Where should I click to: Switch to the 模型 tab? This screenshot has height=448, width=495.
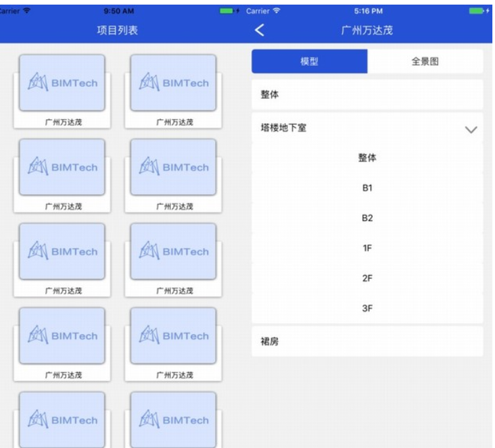click(310, 61)
